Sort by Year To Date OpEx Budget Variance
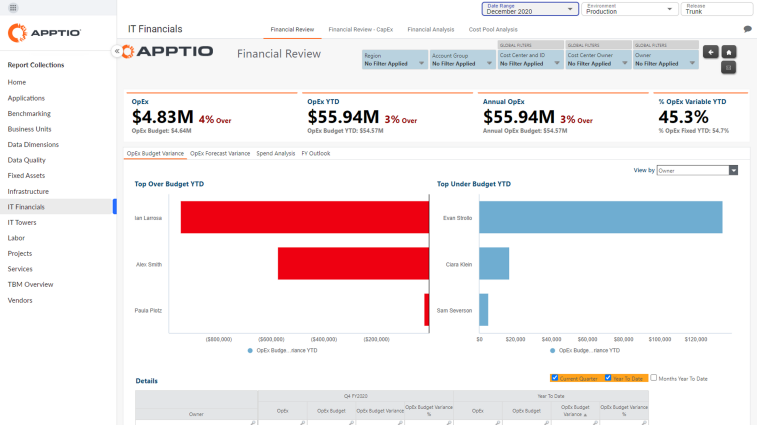Screen dimensions: 757x425 point(575,411)
